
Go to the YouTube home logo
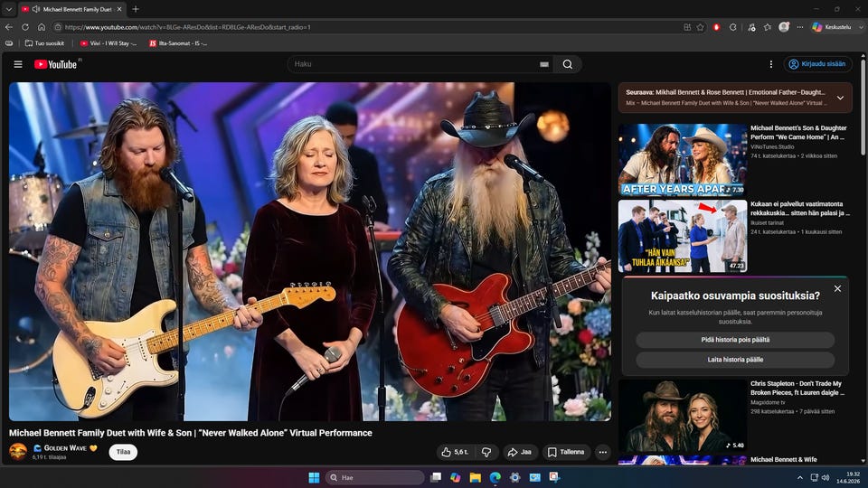click(x=55, y=64)
